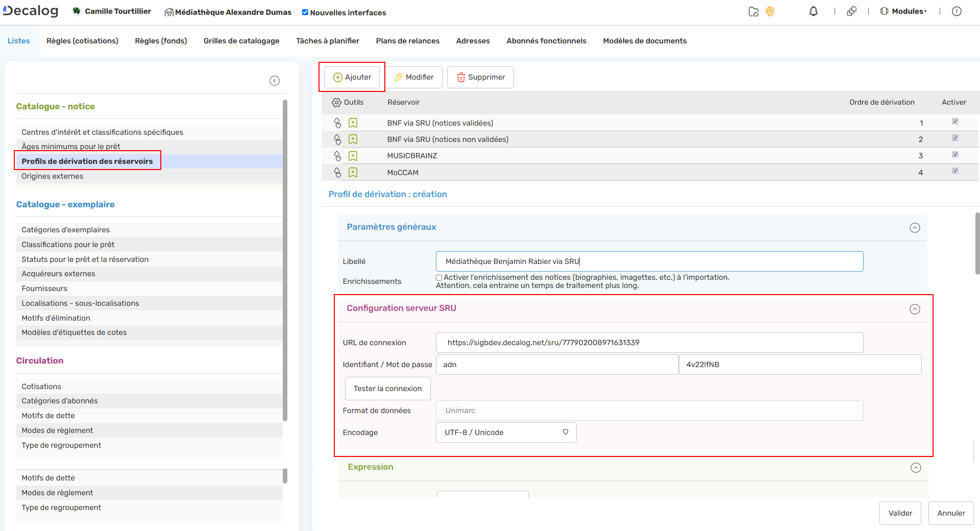Screen dimensions: 980x531
Task: Click the bookmark icon for MUSICBRAINZ reservoir
Action: click(353, 156)
